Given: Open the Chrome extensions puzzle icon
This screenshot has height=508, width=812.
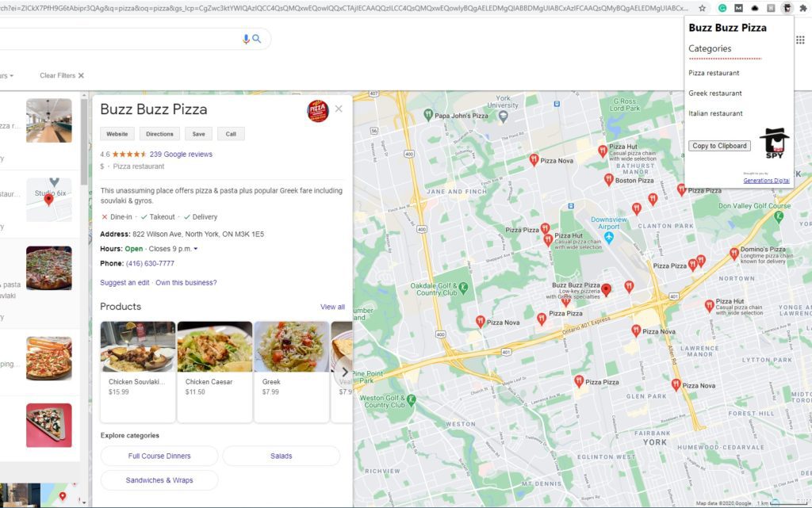Looking at the screenshot, I should click(803, 8).
